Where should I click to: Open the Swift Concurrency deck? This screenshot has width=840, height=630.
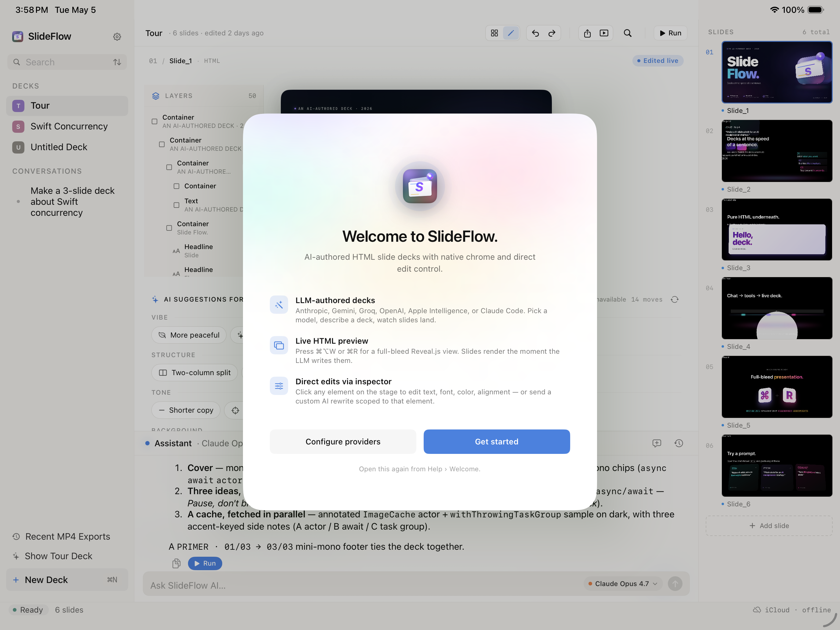(x=67, y=126)
